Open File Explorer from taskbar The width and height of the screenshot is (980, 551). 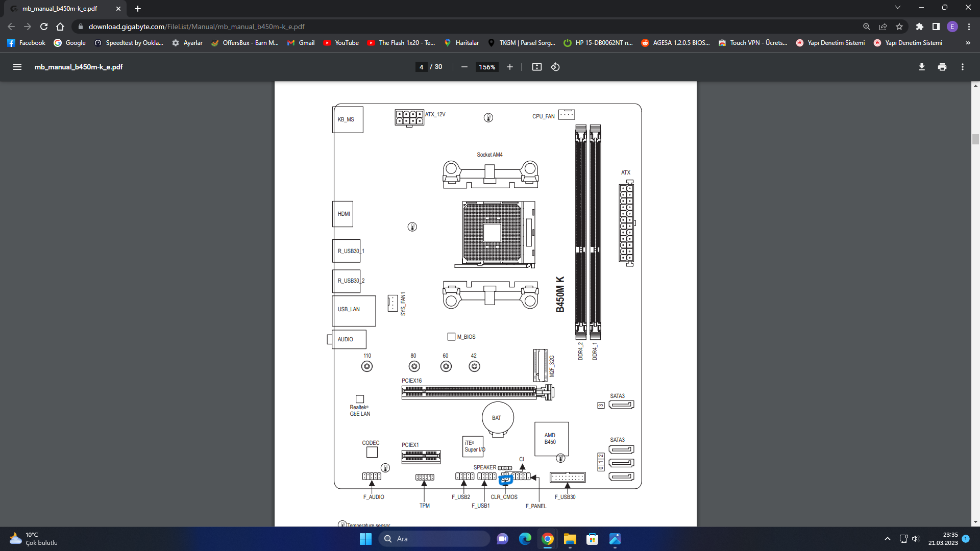[570, 539]
